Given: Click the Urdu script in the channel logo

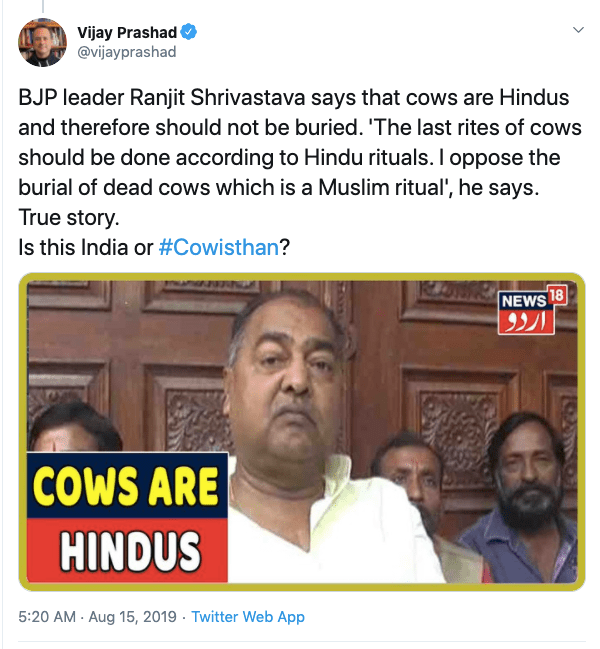Looking at the screenshot, I should click(x=526, y=322).
